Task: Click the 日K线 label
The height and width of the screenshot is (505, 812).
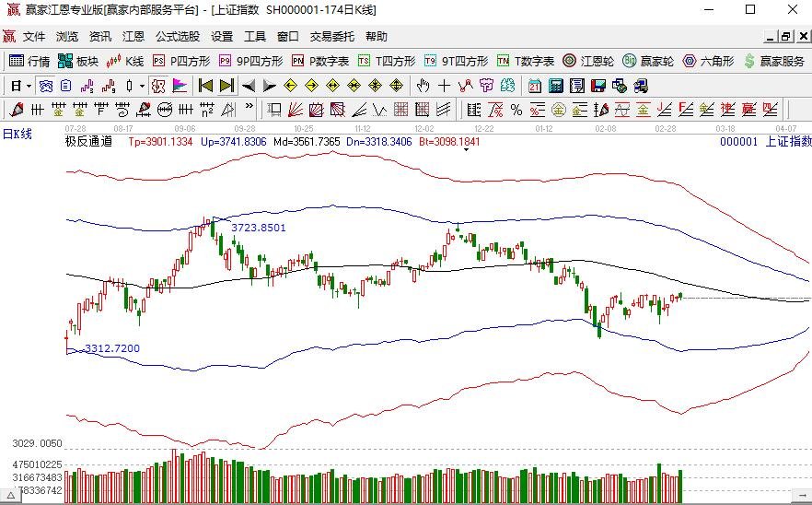Action: click(17, 134)
